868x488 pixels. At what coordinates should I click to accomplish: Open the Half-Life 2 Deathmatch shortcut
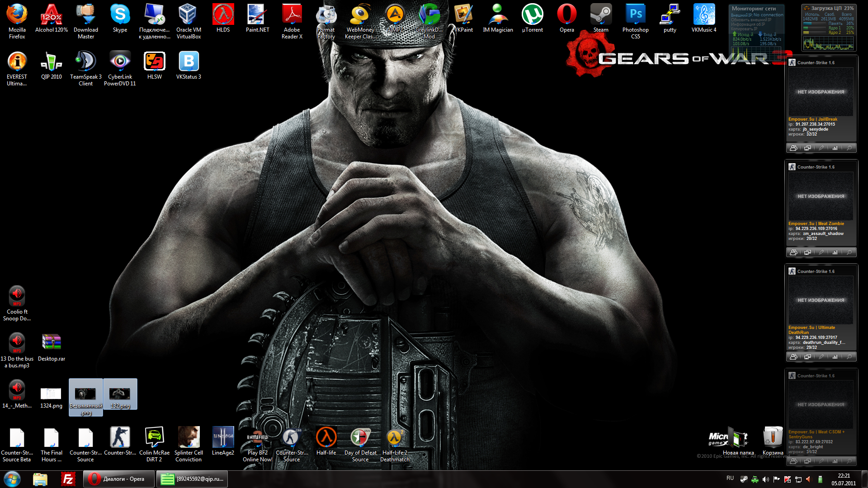[395, 444]
